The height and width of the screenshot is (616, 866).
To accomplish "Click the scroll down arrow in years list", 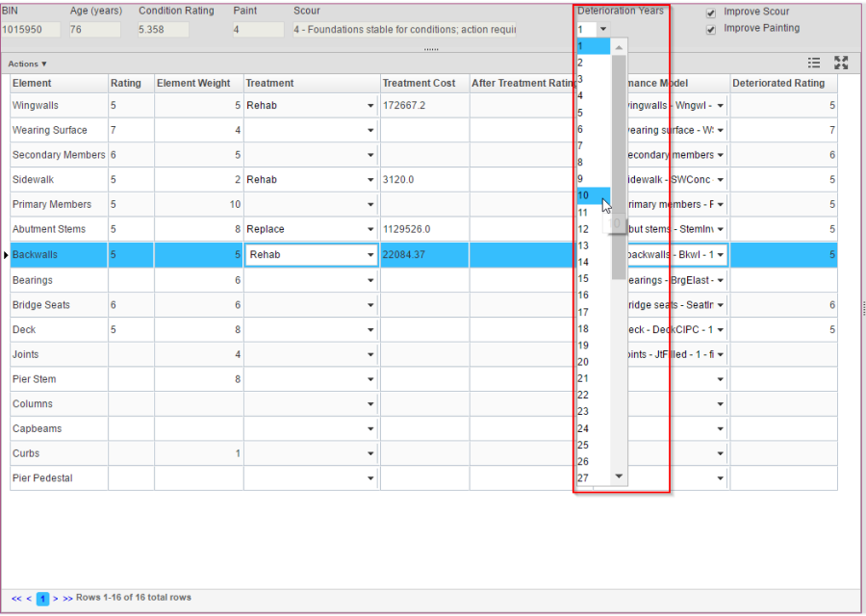I will coord(619,475).
